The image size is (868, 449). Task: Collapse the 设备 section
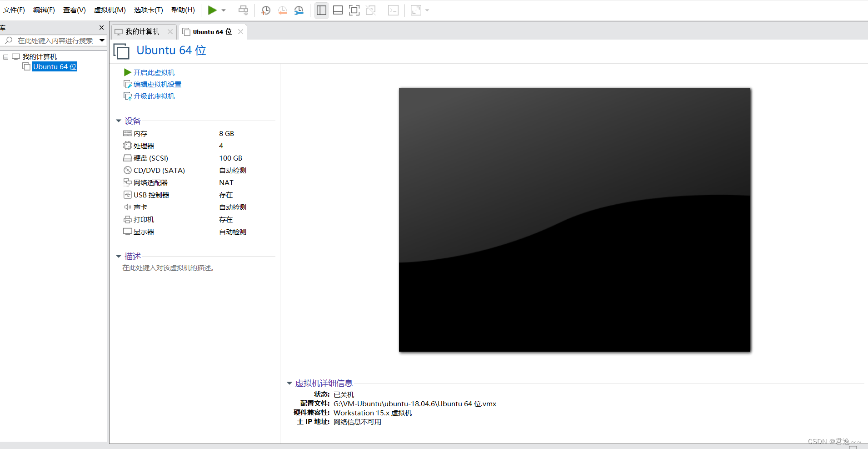119,121
